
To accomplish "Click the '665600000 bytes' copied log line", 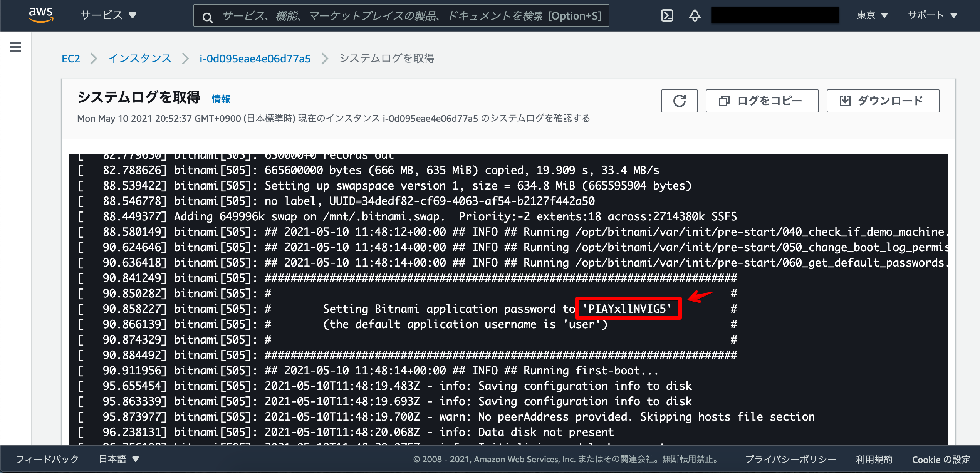I will 368,170.
